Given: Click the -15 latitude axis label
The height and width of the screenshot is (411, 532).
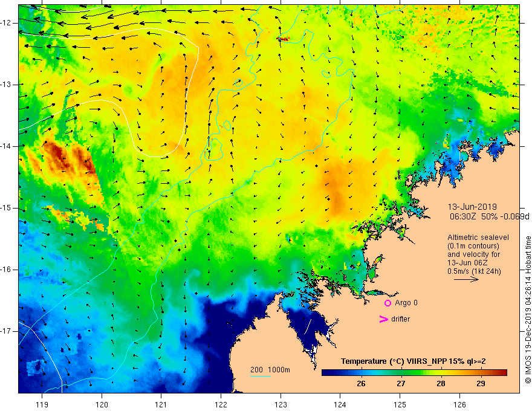Looking at the screenshot, I should [7, 208].
